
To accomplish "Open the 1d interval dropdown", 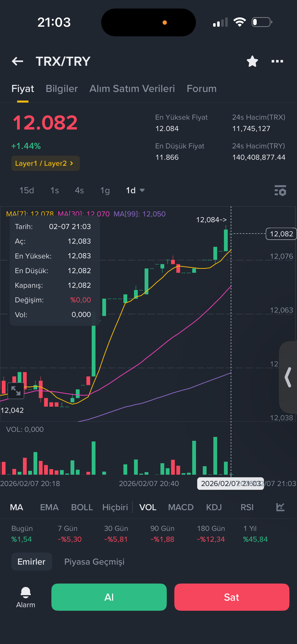I will (x=135, y=190).
